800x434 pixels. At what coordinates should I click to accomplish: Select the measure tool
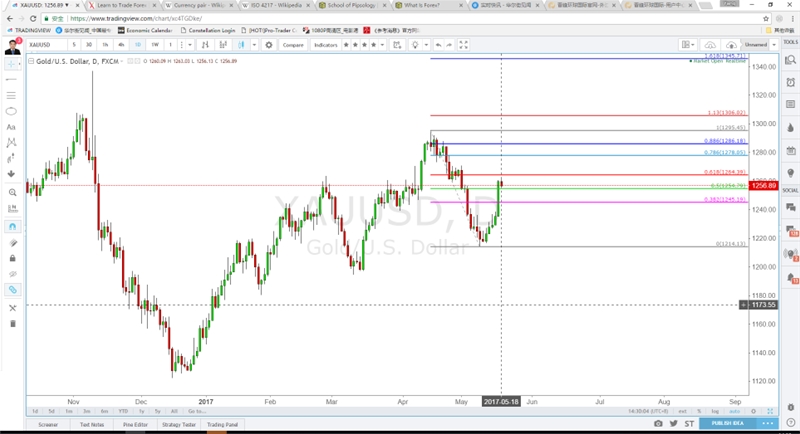[12, 209]
